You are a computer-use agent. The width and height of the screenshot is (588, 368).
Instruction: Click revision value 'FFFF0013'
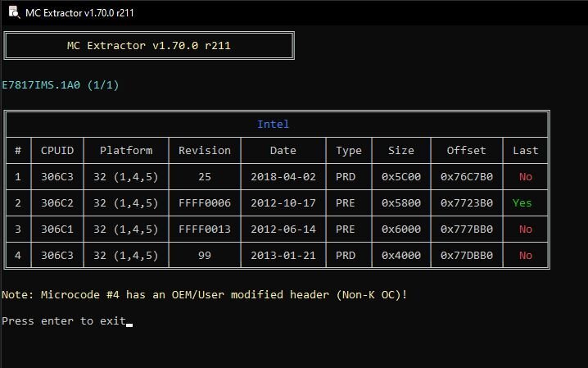click(x=205, y=229)
